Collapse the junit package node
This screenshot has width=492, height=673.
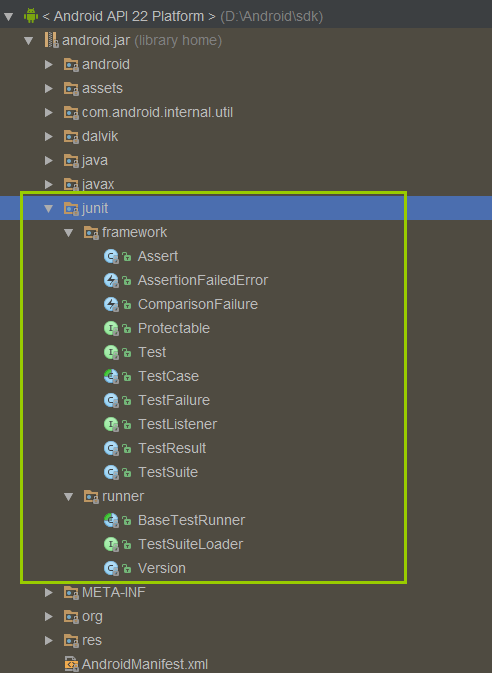click(x=49, y=209)
